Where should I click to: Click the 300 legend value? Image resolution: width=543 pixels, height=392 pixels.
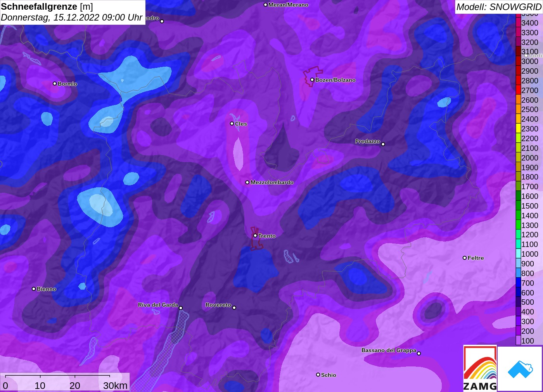coord(527,321)
